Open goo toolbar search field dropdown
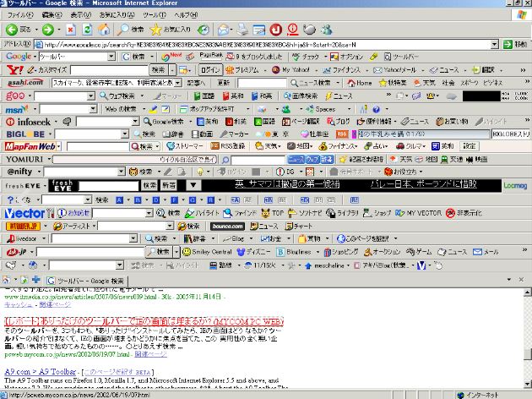The image size is (532, 399). 90,96
